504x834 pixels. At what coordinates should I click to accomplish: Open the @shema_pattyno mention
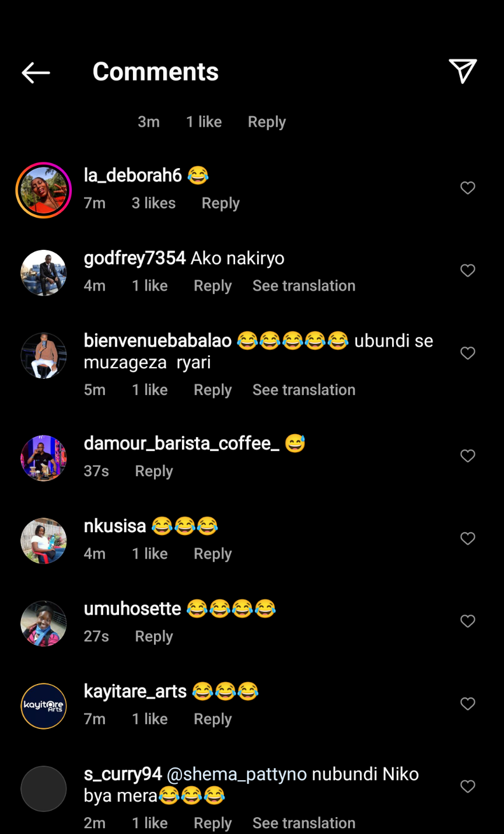pos(237,774)
